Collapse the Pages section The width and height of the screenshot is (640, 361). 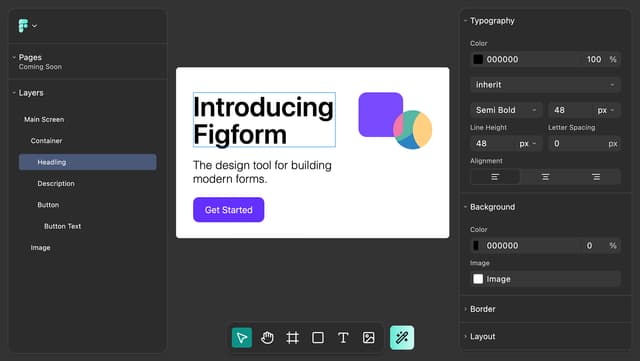pyautogui.click(x=14, y=57)
